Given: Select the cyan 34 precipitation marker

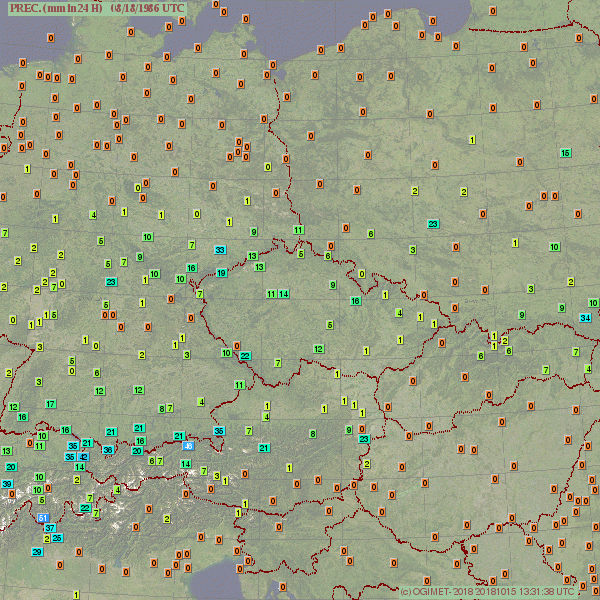Looking at the screenshot, I should pos(585,317).
